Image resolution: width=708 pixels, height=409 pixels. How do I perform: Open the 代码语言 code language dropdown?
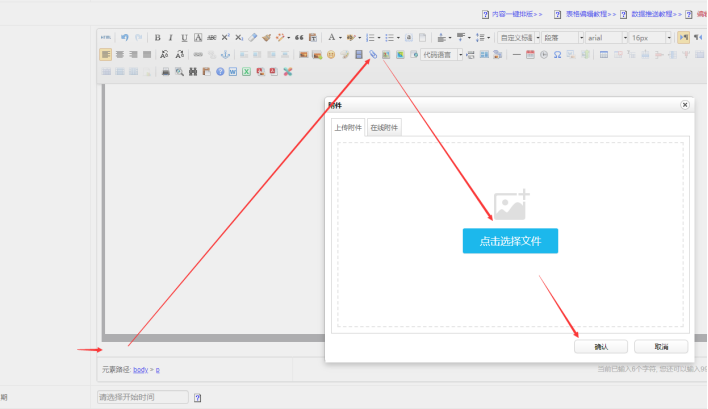point(441,54)
